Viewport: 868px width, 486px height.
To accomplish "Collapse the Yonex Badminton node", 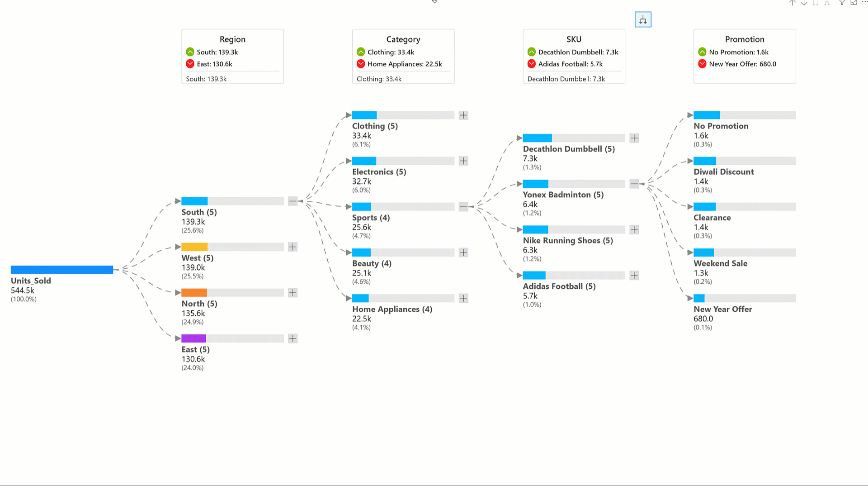I will click(634, 184).
